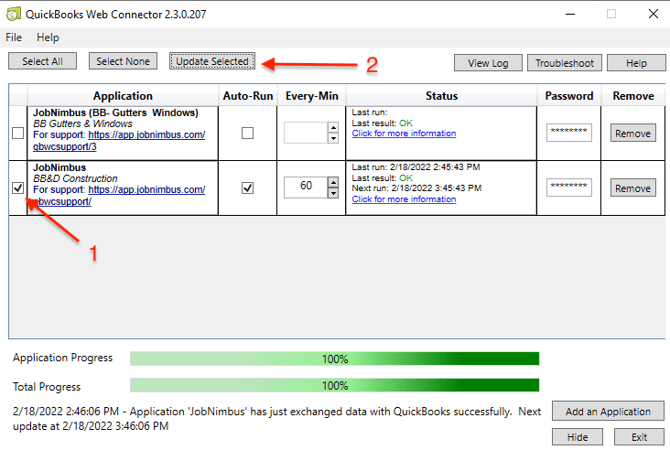The height and width of the screenshot is (450, 670).
Task: Tick the select checkbox for BB Gutters & Windows
Action: point(18,133)
